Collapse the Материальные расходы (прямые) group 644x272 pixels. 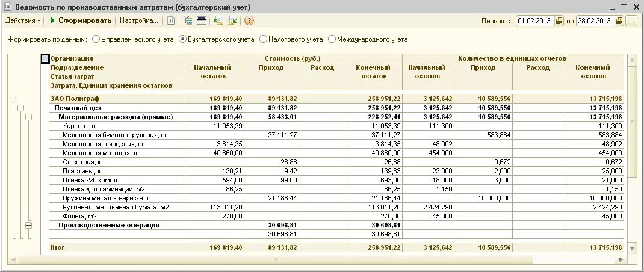[x=28, y=117]
